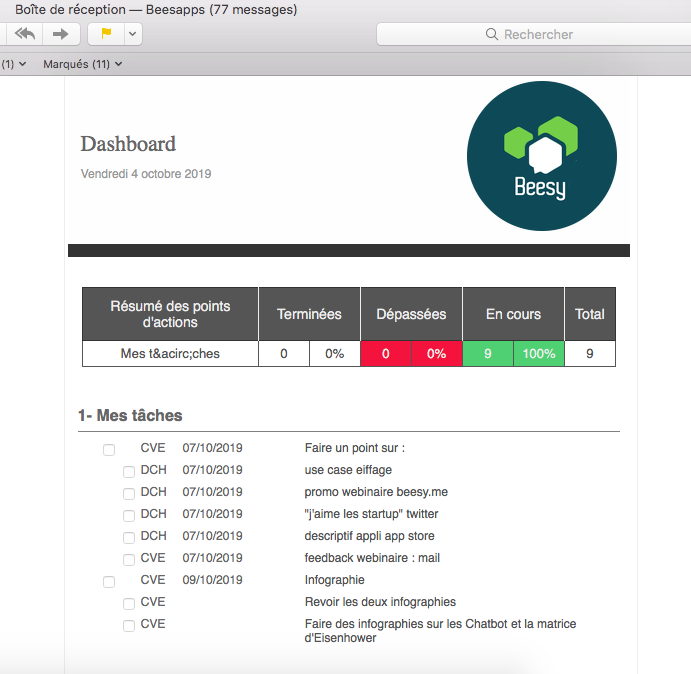This screenshot has height=674, width=691.
Task: Open the Marqués (11) dropdown
Action: point(82,64)
